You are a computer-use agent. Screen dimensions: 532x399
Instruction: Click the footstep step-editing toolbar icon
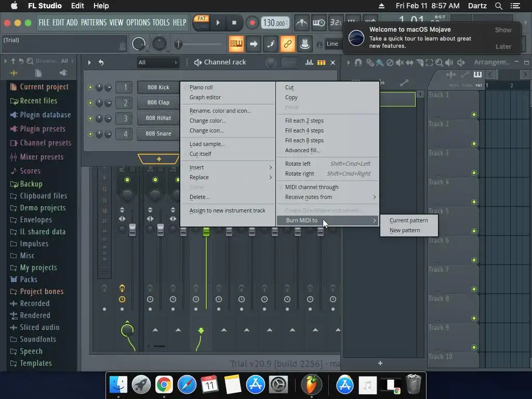click(x=270, y=44)
